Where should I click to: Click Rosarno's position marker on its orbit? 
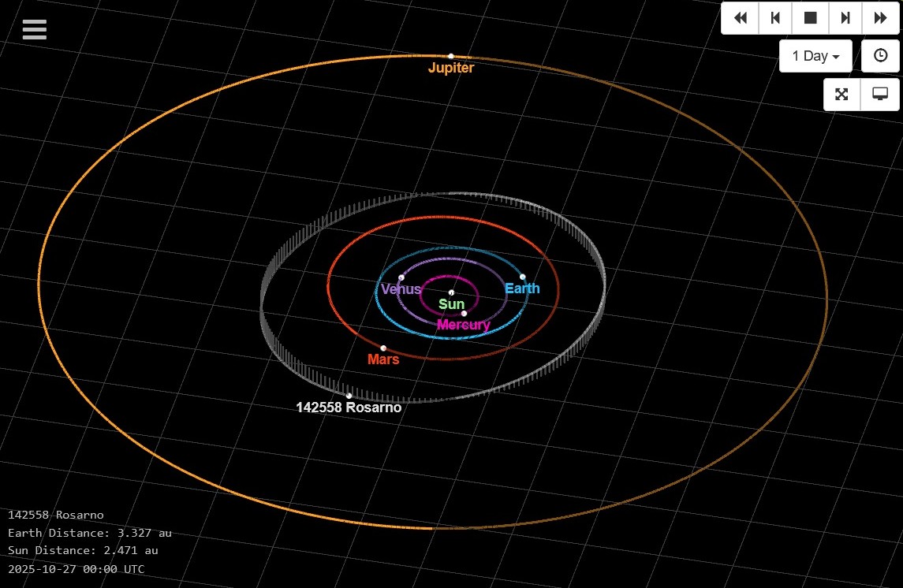pyautogui.click(x=349, y=396)
